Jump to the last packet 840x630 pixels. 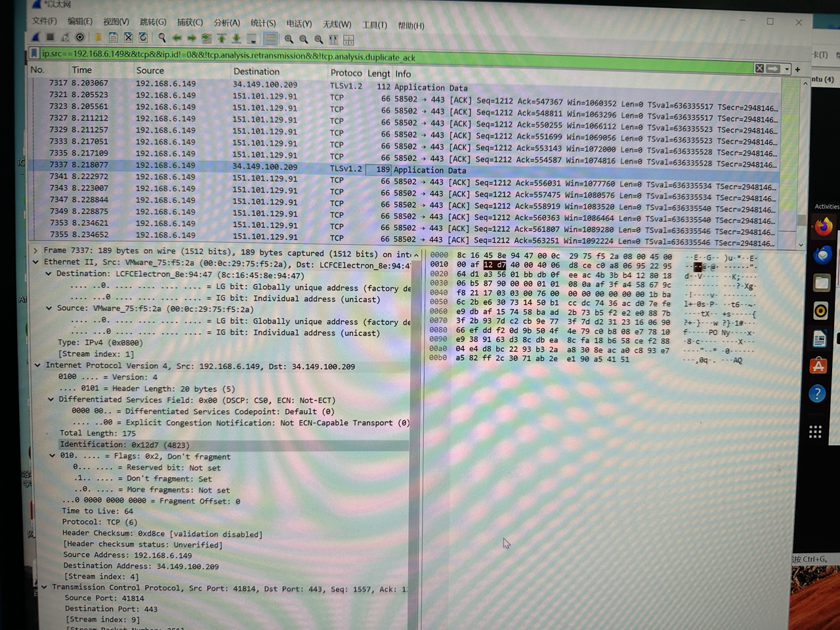pos(236,39)
